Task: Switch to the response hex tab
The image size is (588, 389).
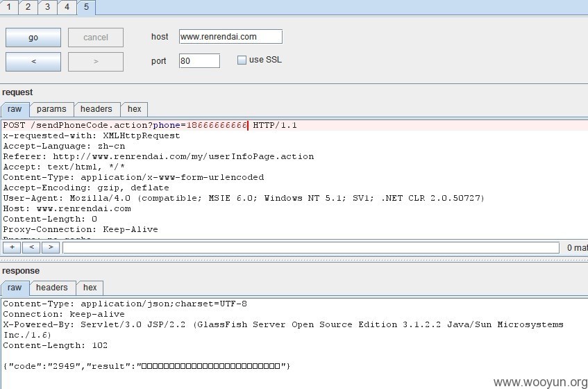Action: [x=90, y=288]
